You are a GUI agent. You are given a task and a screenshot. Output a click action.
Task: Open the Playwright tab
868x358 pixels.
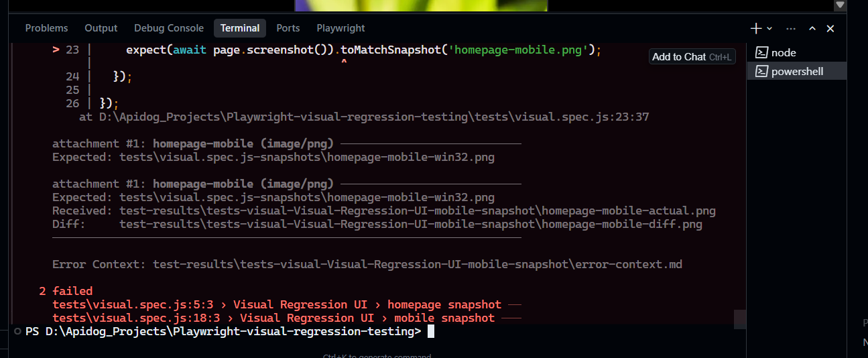(340, 28)
